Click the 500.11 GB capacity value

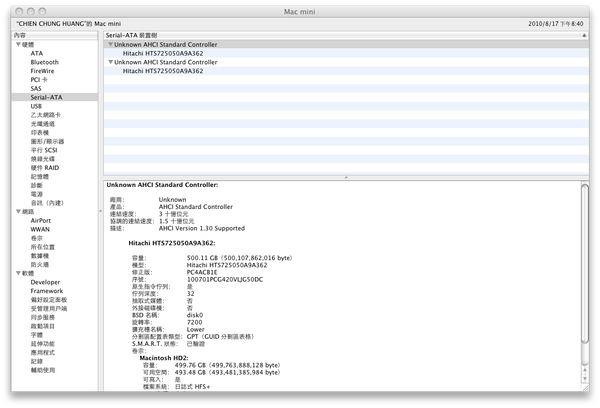coord(239,258)
